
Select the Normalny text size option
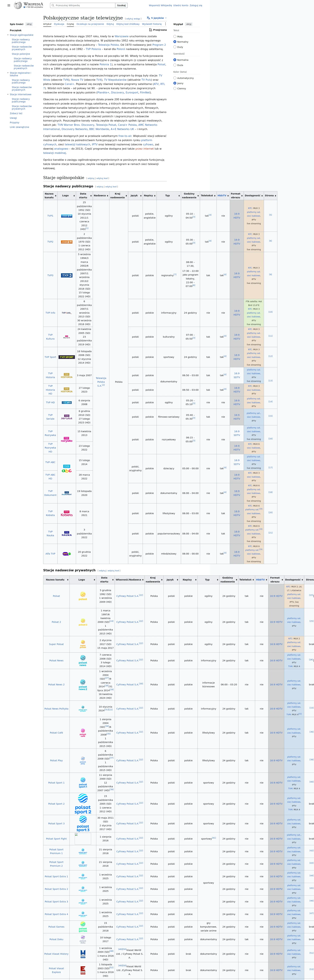click(175, 42)
